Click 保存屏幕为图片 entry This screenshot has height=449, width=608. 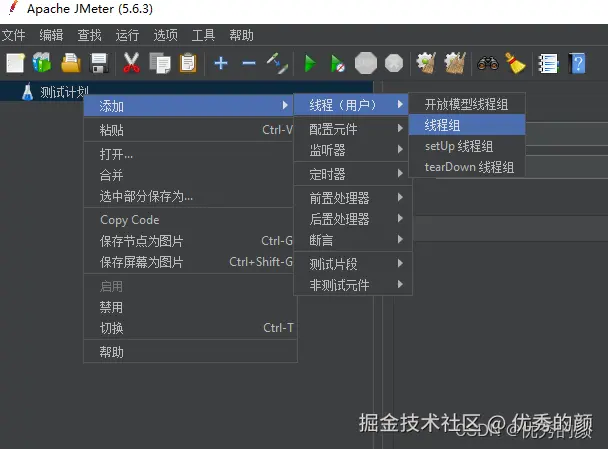189,262
